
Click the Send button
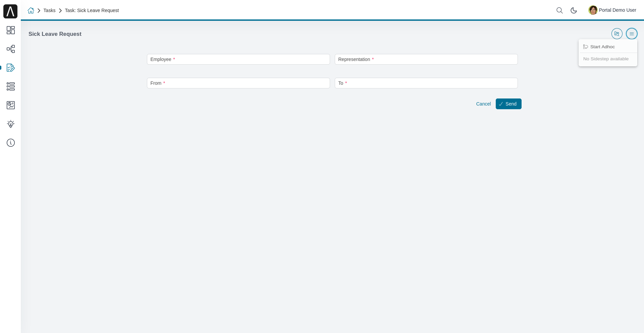coord(508,104)
